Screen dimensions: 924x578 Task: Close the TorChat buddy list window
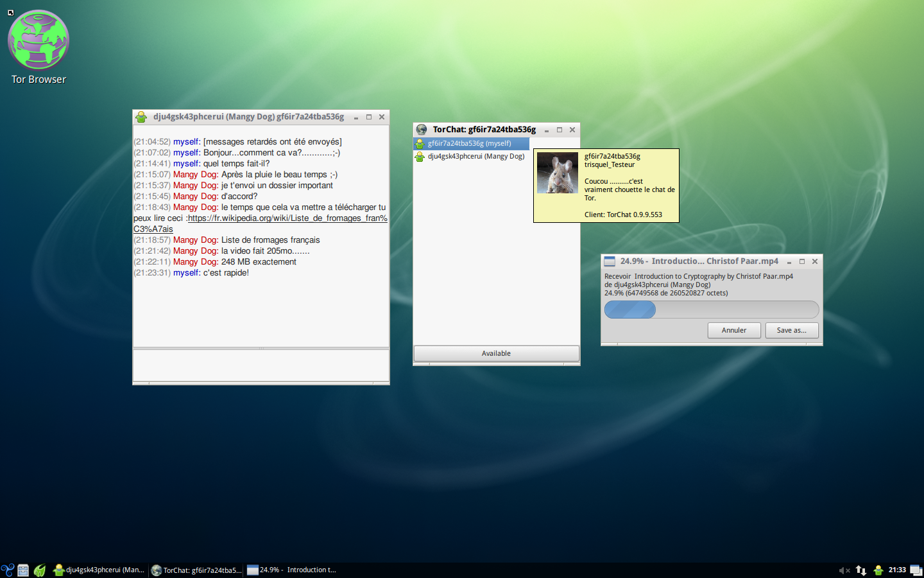point(572,130)
